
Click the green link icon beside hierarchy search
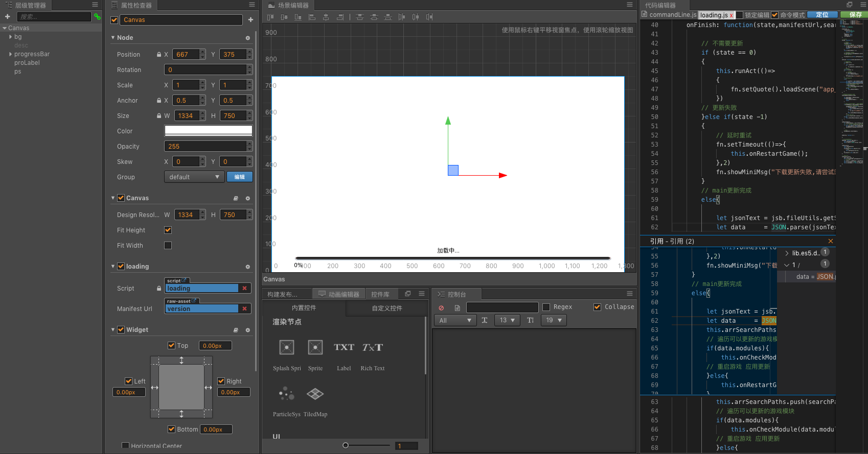click(97, 17)
